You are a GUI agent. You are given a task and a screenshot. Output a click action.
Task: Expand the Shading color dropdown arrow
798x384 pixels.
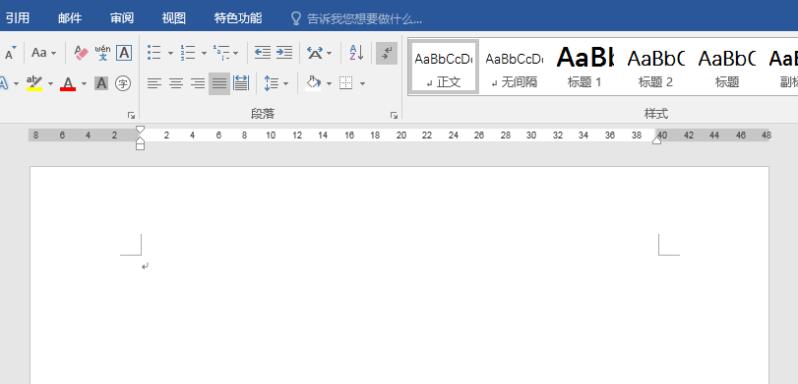(329, 84)
